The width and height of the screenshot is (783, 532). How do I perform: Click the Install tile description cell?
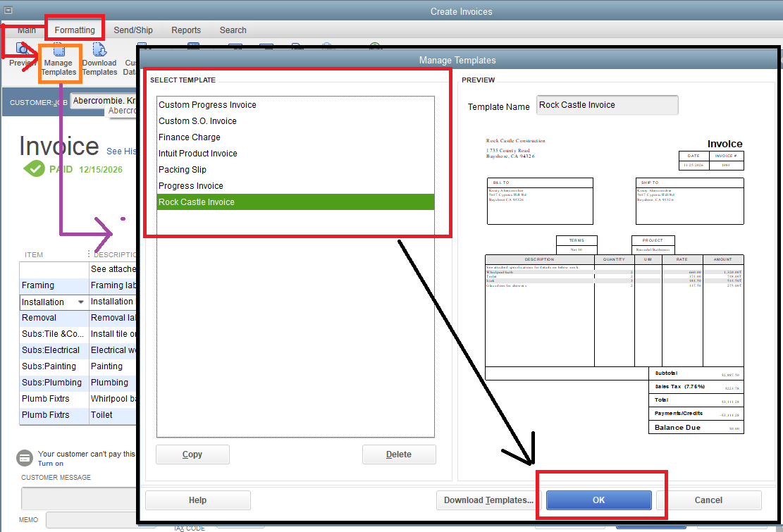pos(113,334)
